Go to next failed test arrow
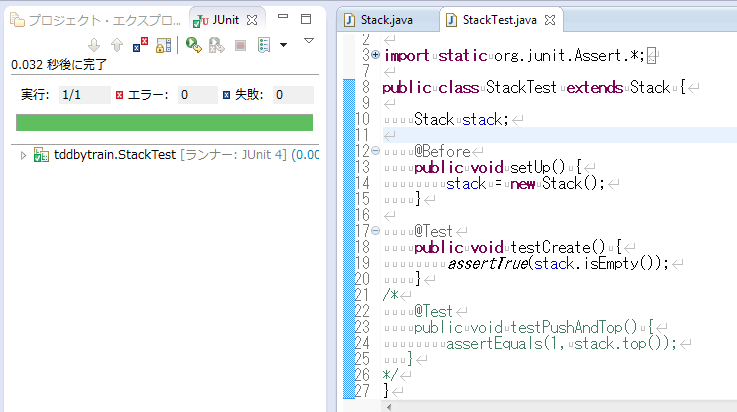The height and width of the screenshot is (412, 737). click(x=94, y=45)
